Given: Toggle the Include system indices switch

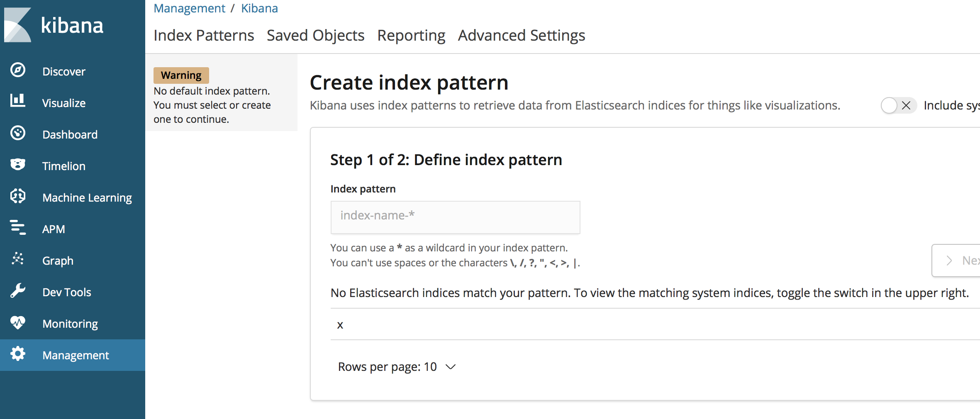Looking at the screenshot, I should point(898,105).
